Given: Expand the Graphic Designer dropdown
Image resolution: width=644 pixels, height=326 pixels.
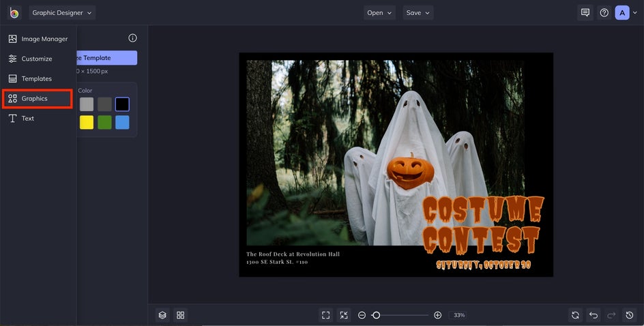Looking at the screenshot, I should pyautogui.click(x=62, y=12).
